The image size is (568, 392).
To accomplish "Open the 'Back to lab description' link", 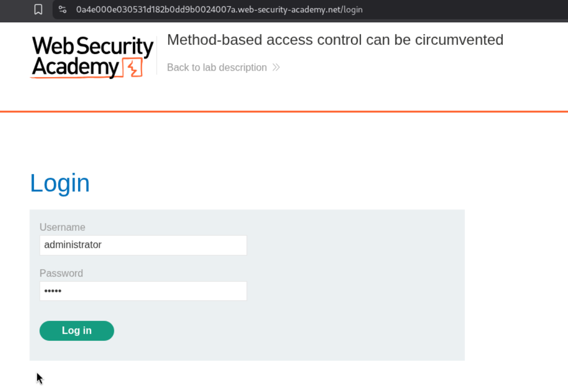I will click(x=217, y=67).
